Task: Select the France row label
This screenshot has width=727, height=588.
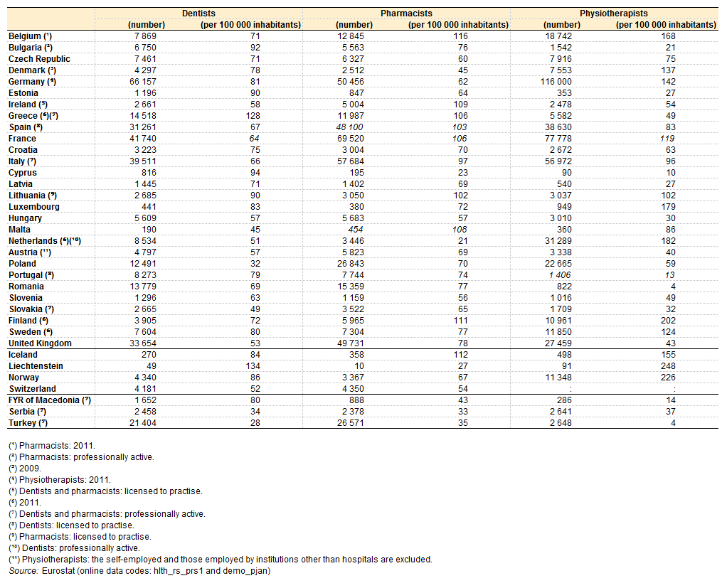Action: (x=22, y=139)
